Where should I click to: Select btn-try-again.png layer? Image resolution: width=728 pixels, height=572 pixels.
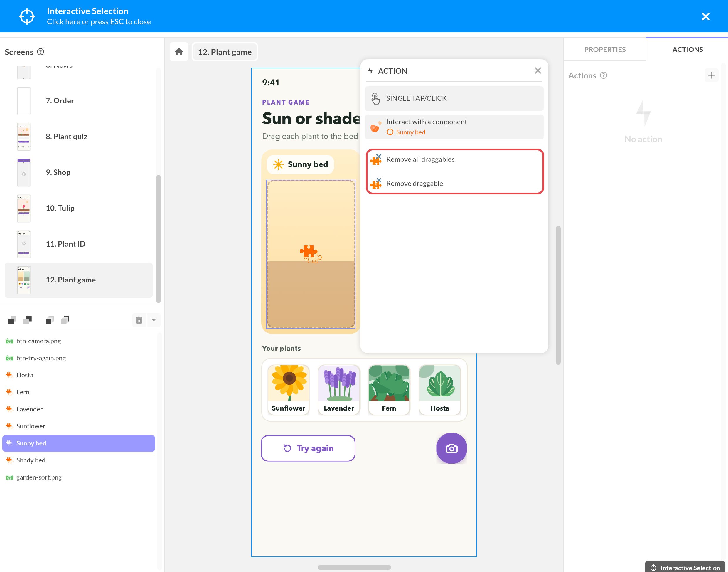[79, 358]
